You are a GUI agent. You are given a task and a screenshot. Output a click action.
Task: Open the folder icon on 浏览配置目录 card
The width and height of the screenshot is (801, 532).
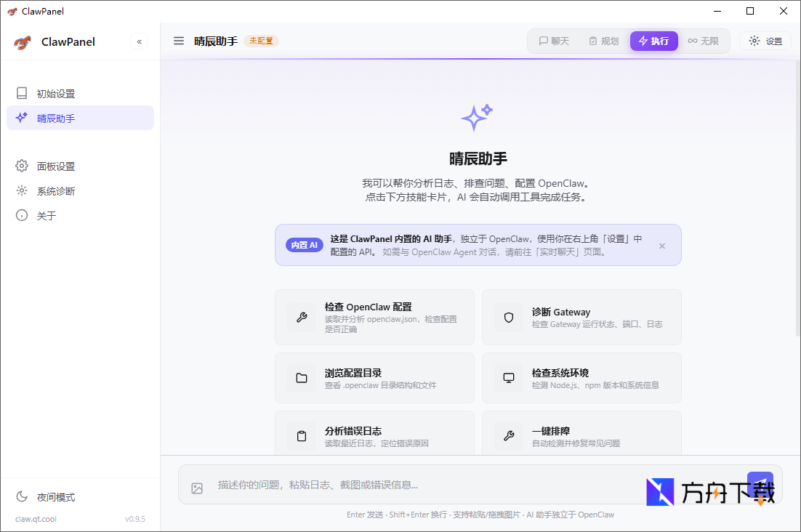pyautogui.click(x=302, y=378)
